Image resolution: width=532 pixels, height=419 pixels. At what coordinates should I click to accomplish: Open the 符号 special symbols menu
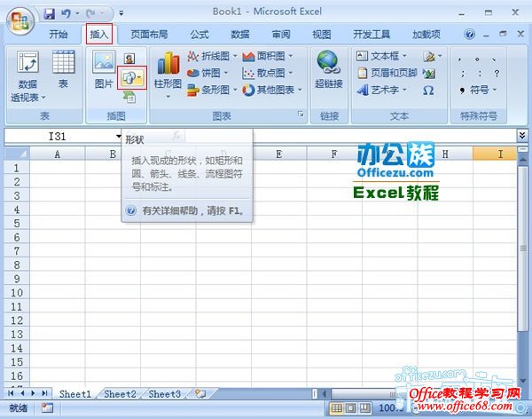tap(479, 90)
